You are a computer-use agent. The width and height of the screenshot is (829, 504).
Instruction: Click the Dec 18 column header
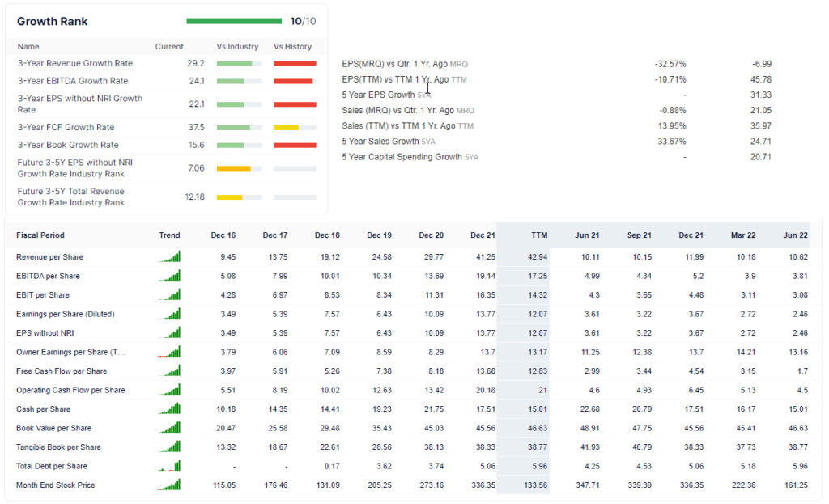tap(327, 235)
